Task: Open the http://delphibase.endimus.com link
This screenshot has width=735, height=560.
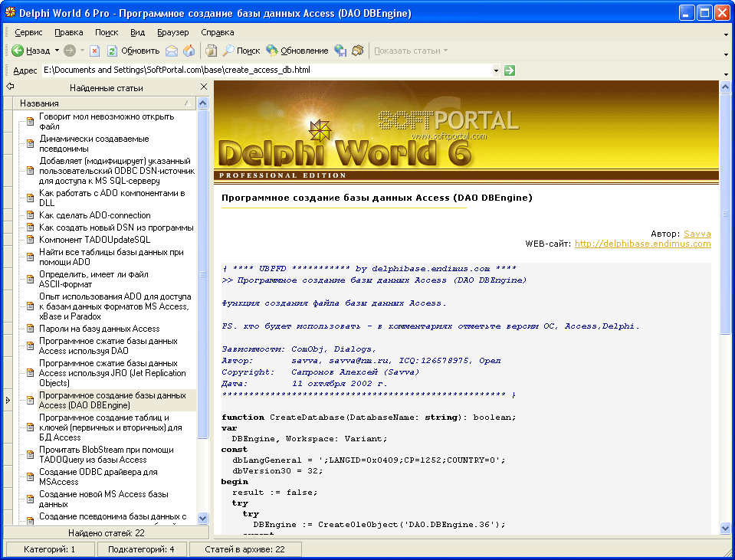Action: pyautogui.click(x=643, y=244)
